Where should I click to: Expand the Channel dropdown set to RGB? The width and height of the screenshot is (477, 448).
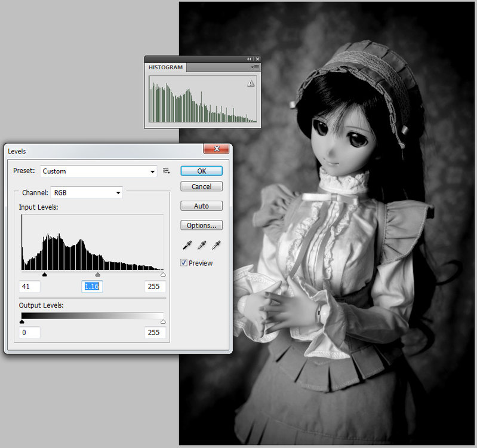point(87,192)
